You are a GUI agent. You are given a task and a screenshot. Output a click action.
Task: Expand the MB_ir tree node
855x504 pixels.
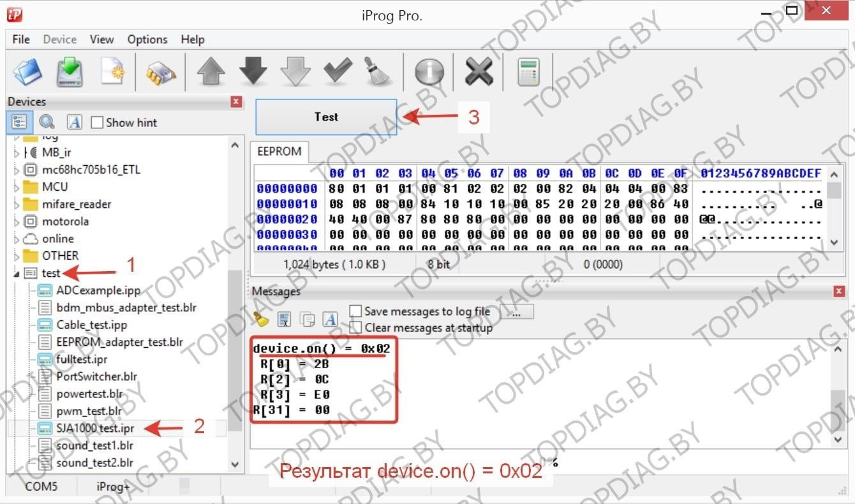17,153
